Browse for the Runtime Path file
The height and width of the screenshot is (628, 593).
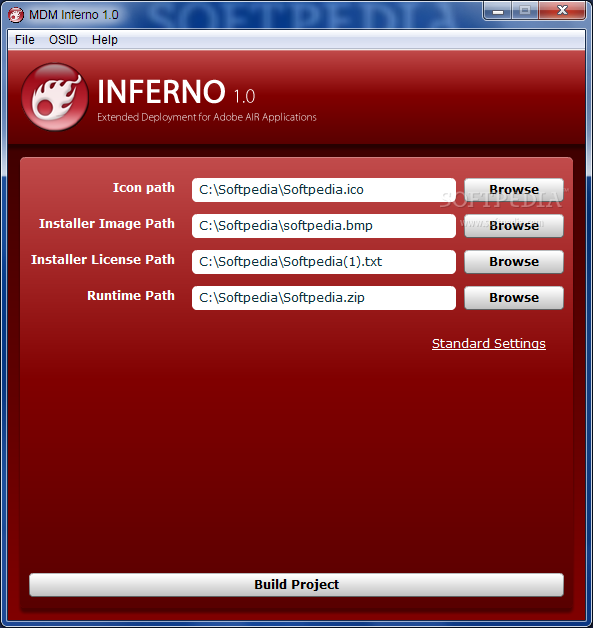[x=514, y=298]
